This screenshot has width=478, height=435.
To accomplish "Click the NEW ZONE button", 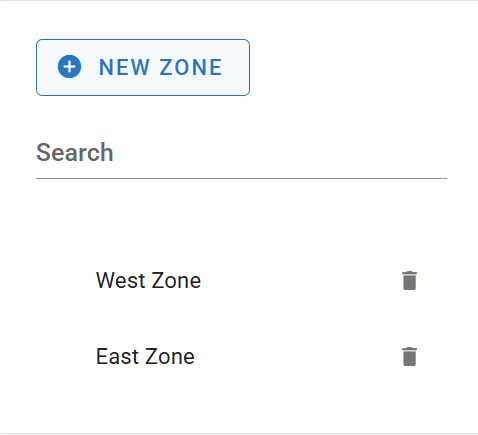I will pyautogui.click(x=143, y=67).
